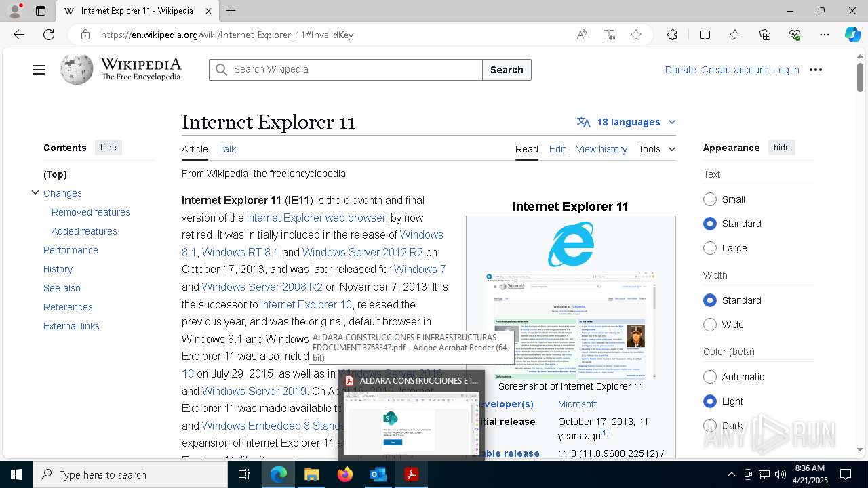Add this page to favorites star

[636, 35]
